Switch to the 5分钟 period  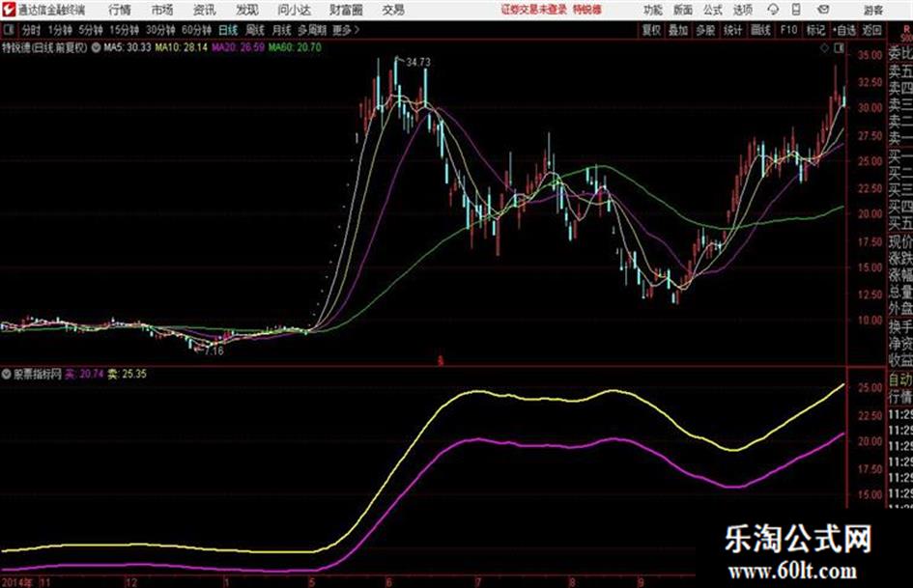click(x=90, y=30)
